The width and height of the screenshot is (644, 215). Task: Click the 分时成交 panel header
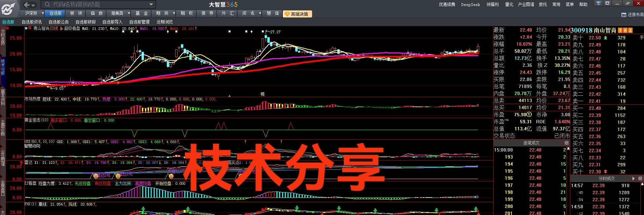tap(607, 179)
